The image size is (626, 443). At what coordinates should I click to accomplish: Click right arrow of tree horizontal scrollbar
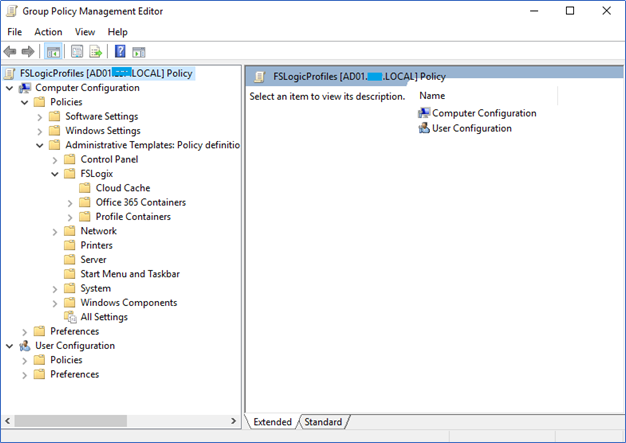[234, 421]
